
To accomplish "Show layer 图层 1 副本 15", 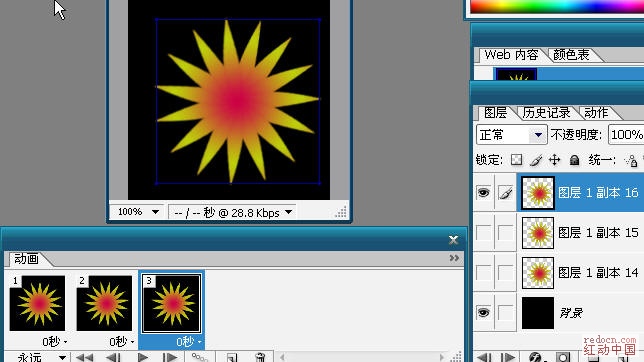I will tap(483, 233).
